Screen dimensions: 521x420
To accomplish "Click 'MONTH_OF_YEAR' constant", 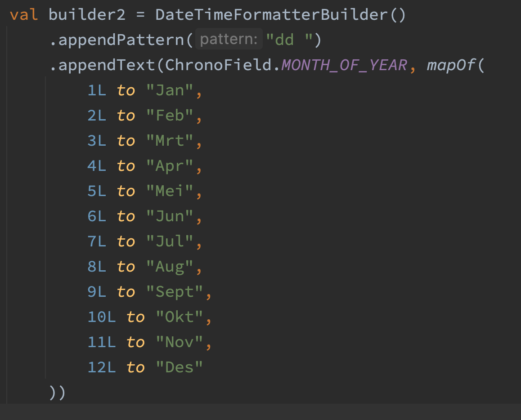I will point(345,65).
